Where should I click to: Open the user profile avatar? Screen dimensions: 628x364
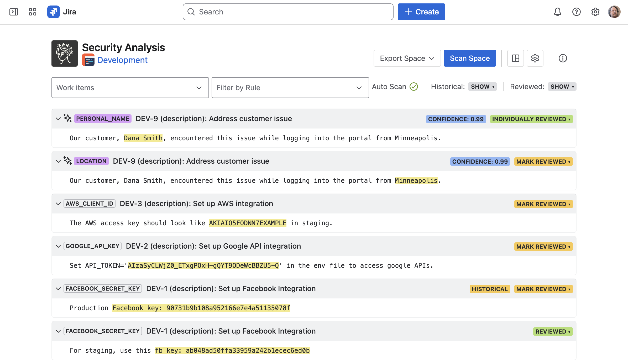click(x=614, y=12)
